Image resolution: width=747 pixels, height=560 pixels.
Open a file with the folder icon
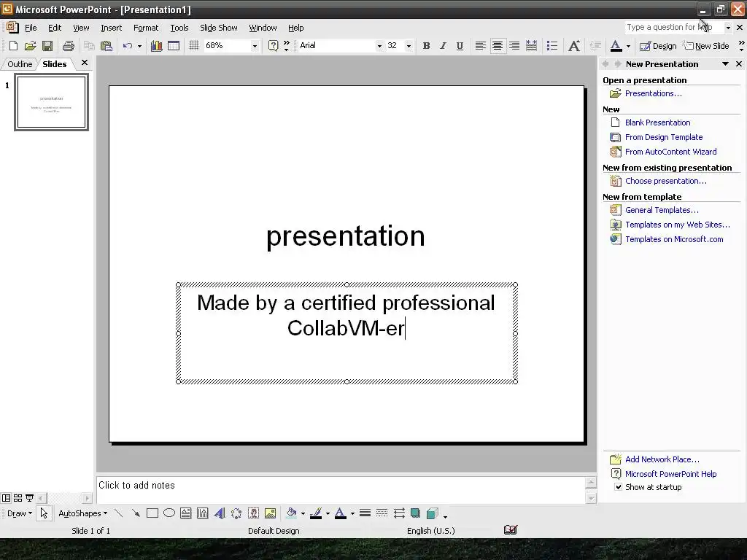click(30, 46)
